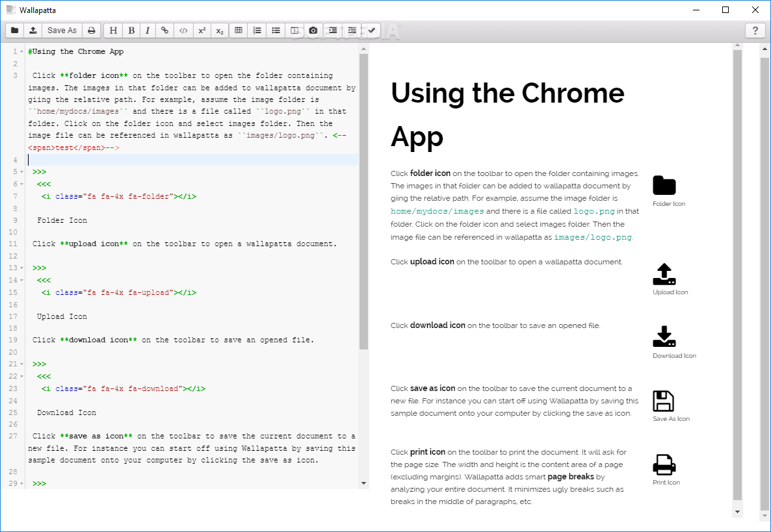The width and height of the screenshot is (771, 532).
Task: Collapse the fold arrow at line 5
Action: 22,172
